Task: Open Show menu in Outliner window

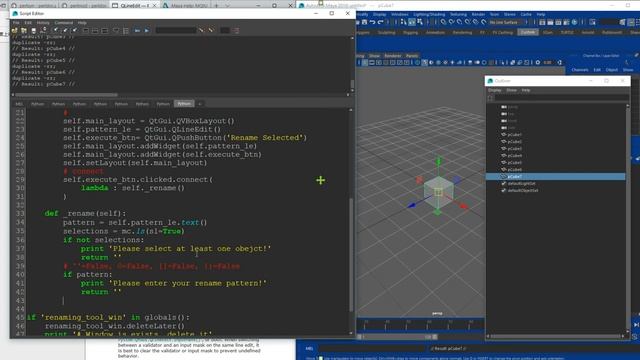Action: (511, 90)
